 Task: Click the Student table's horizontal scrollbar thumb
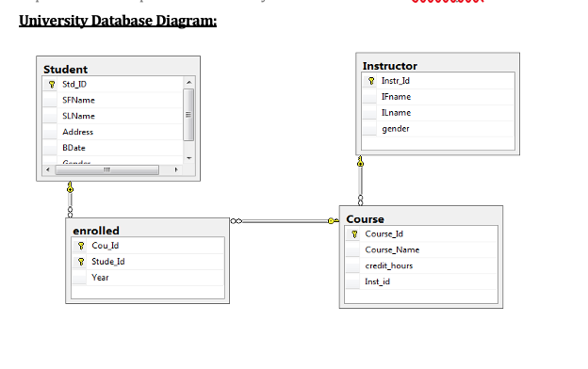tap(107, 169)
